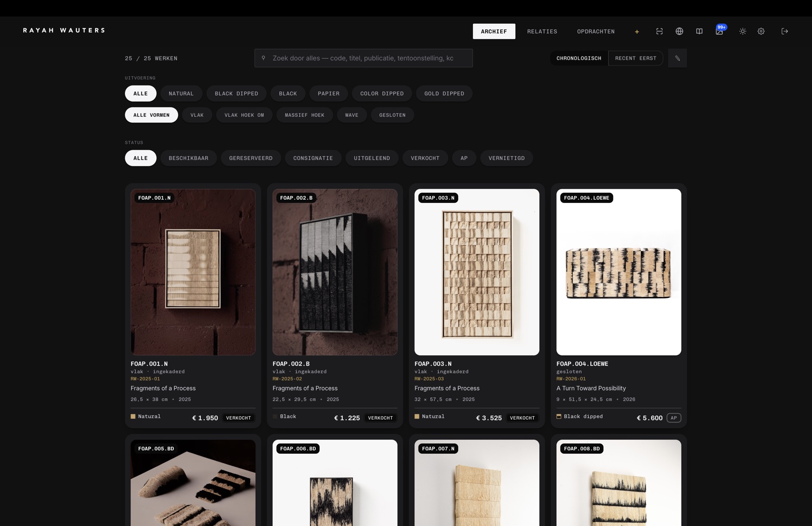Filter status by Vernietigd
812x526 pixels.
(507, 158)
